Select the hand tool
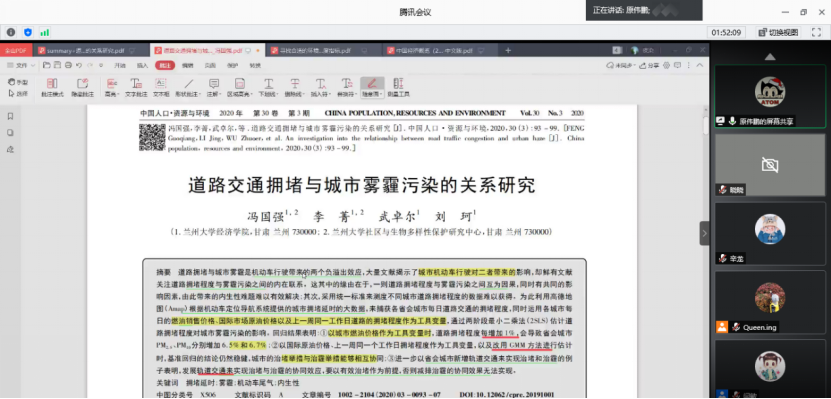 pos(18,82)
